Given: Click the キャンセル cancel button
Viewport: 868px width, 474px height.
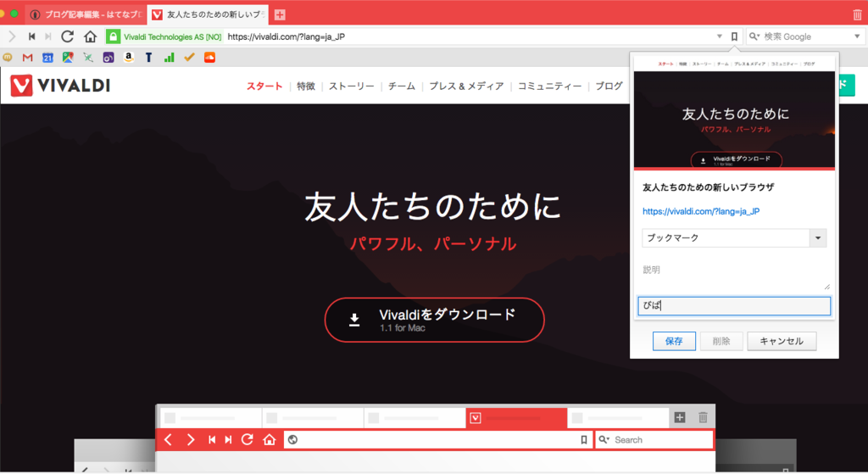Looking at the screenshot, I should pos(781,341).
